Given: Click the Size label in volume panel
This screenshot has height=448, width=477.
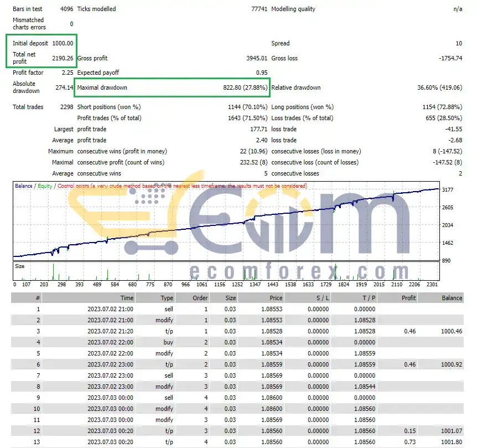Looking at the screenshot, I should pyautogui.click(x=20, y=266).
